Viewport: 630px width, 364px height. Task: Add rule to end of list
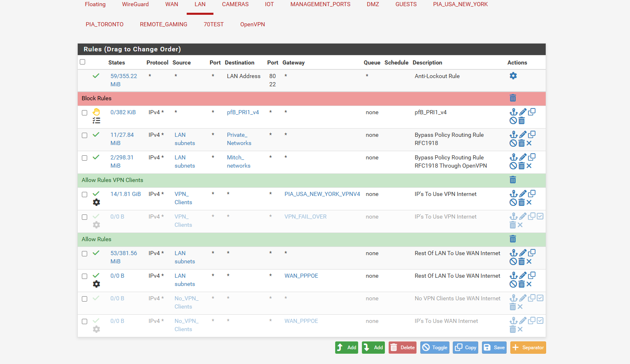click(373, 348)
